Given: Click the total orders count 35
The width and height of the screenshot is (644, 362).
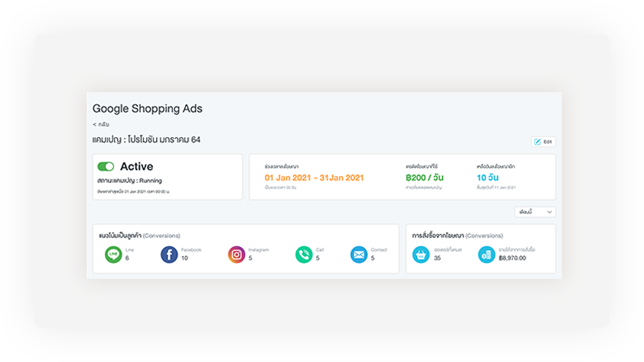Looking at the screenshot, I should click(x=438, y=258).
